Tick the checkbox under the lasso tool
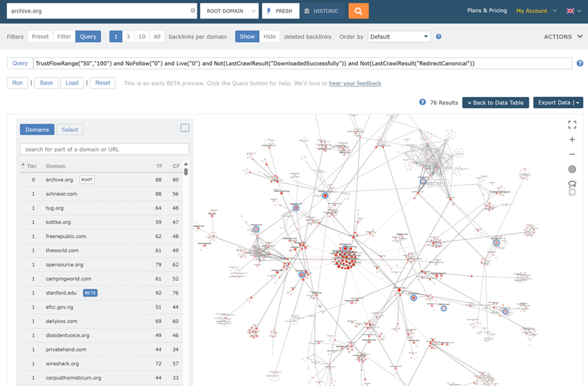 pyautogui.click(x=572, y=192)
